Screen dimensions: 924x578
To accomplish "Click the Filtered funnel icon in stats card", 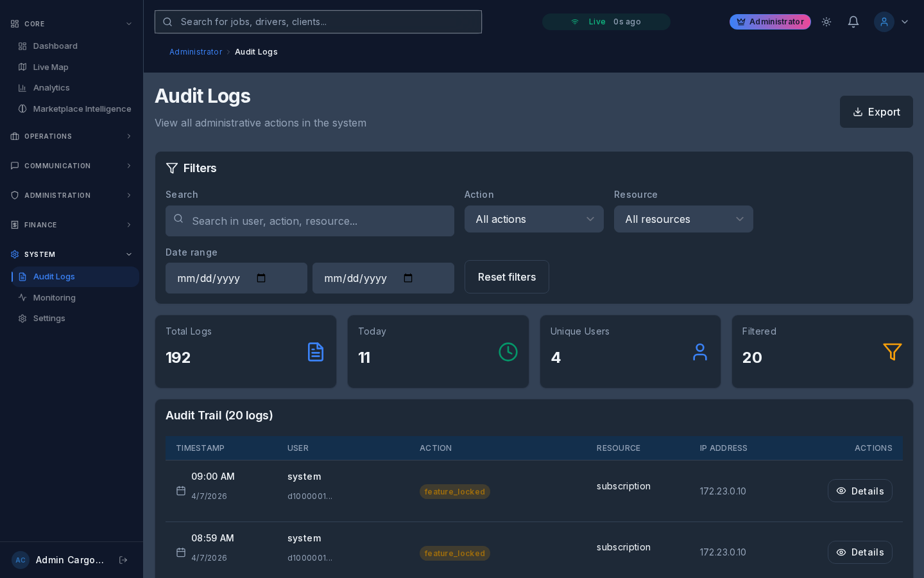I will coord(892,352).
